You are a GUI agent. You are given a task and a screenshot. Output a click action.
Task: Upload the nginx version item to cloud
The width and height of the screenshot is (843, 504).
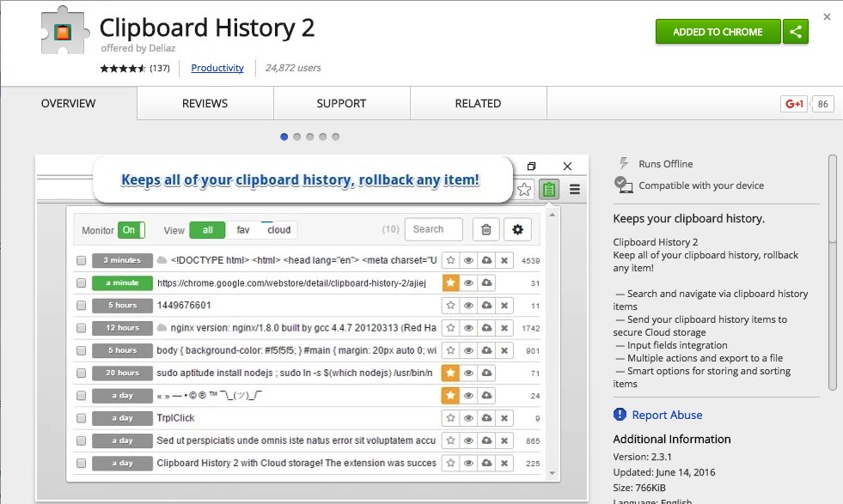click(x=486, y=328)
